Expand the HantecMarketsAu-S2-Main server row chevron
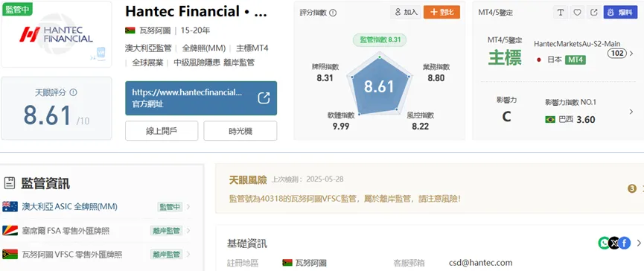 631,54
